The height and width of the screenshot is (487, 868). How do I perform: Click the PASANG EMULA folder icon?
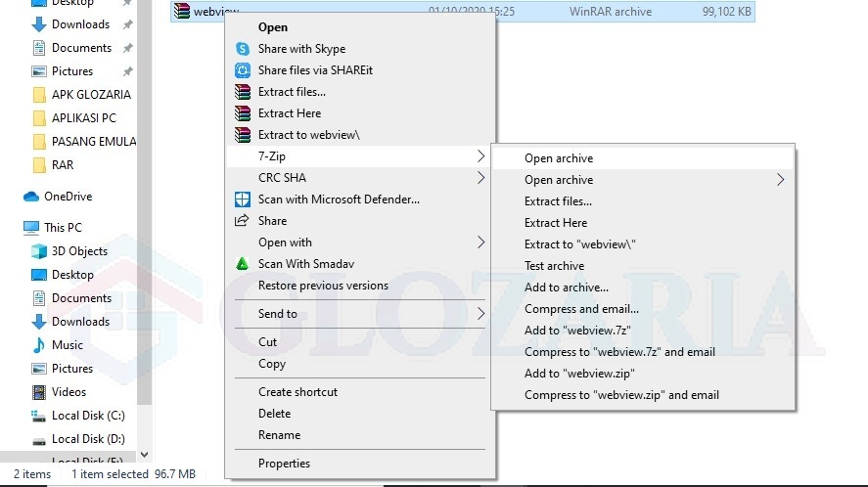39,142
